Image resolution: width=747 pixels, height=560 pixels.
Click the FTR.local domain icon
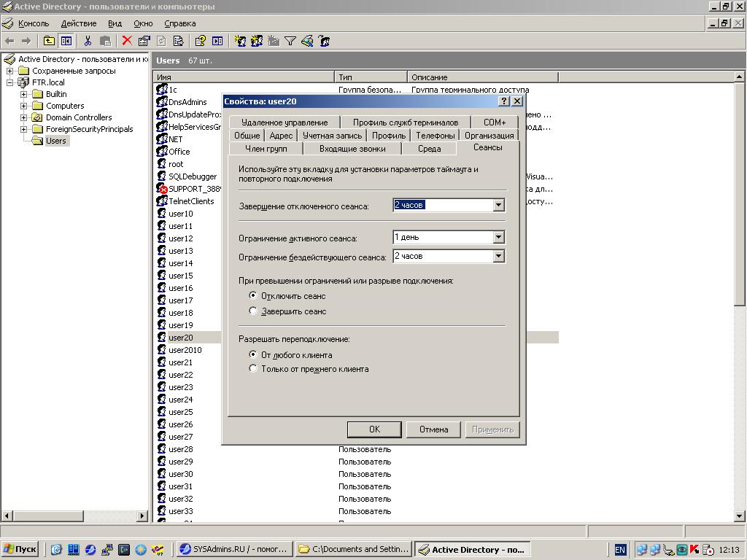(x=23, y=82)
